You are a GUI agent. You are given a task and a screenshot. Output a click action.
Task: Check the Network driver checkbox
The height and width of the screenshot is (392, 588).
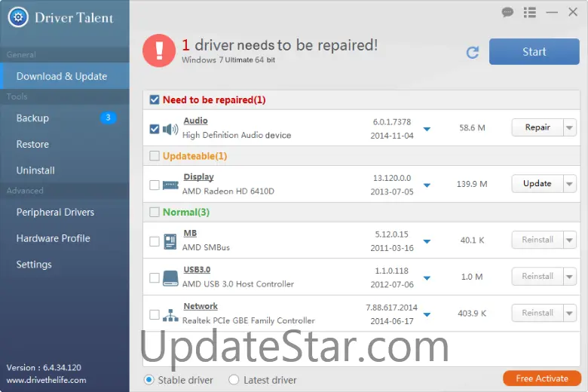[x=155, y=314]
